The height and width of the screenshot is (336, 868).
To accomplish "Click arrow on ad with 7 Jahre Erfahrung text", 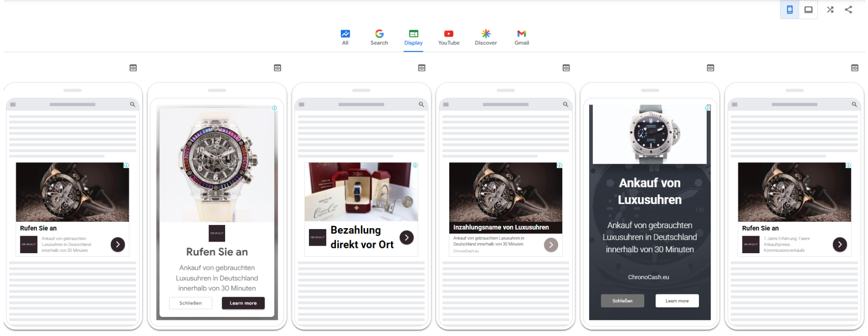I will pos(839,244).
